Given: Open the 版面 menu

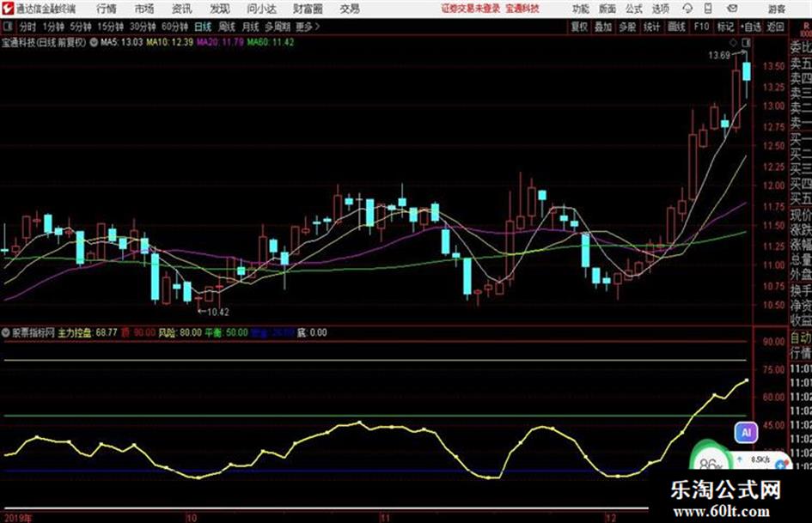Looking at the screenshot, I should 607,9.
